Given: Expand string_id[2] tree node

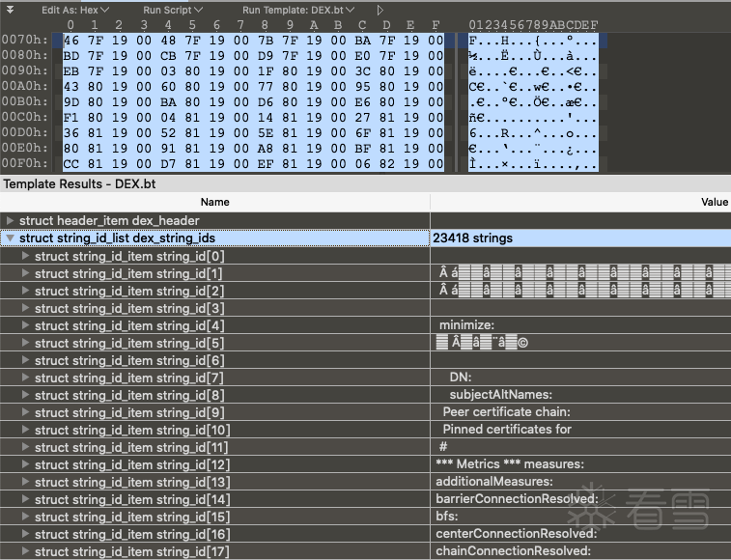Looking at the screenshot, I should (26, 291).
